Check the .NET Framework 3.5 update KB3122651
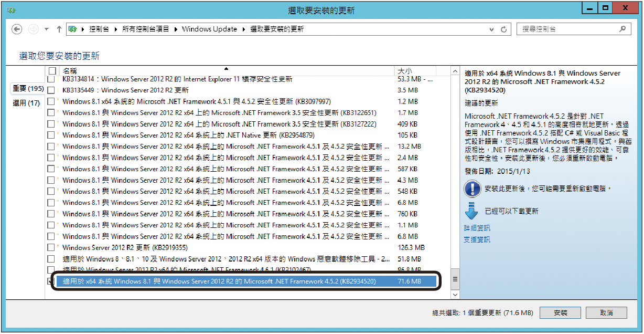 point(51,113)
